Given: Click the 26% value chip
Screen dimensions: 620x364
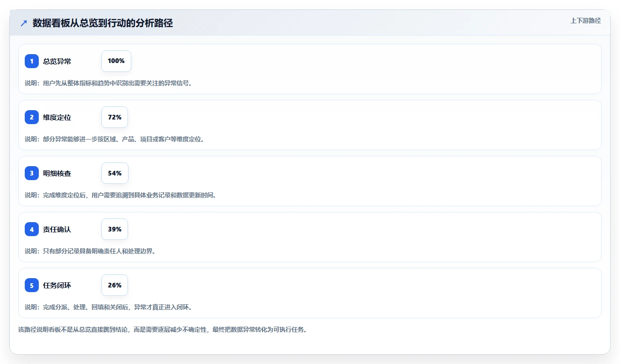Looking at the screenshot, I should [114, 285].
